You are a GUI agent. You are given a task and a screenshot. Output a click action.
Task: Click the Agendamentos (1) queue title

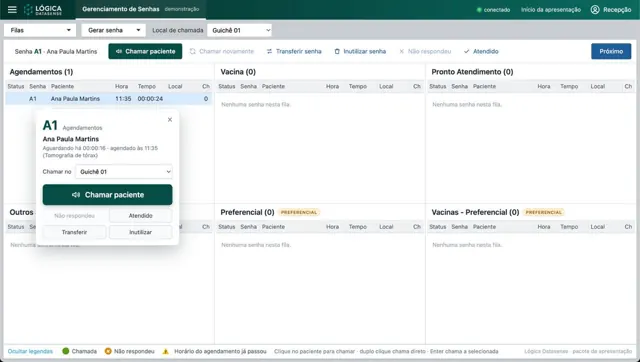(41, 72)
